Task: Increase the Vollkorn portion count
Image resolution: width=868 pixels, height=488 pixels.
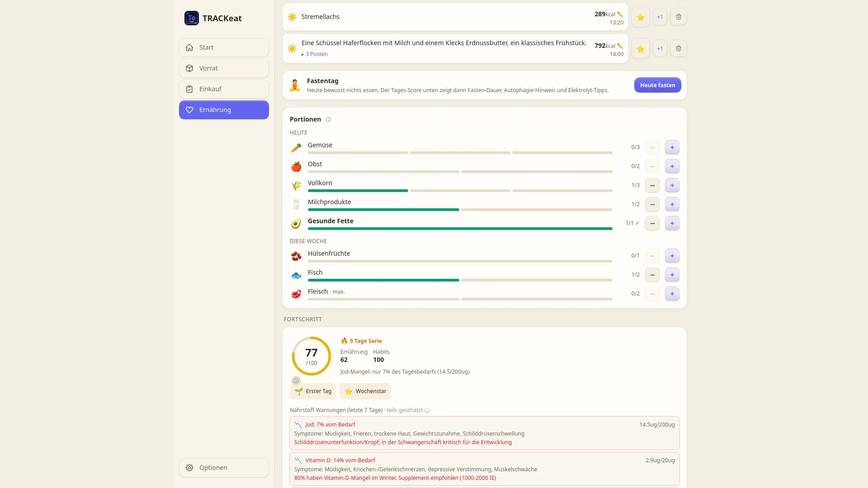Action: click(x=672, y=185)
